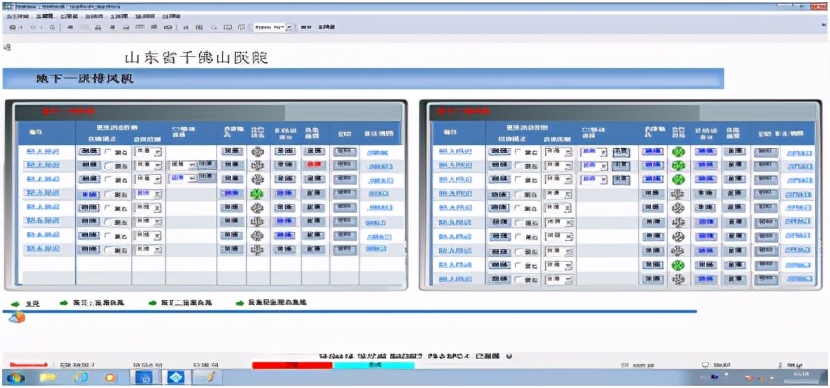830x388 pixels.
Task: Tick third row checkbox in left panel
Action: (x=109, y=180)
